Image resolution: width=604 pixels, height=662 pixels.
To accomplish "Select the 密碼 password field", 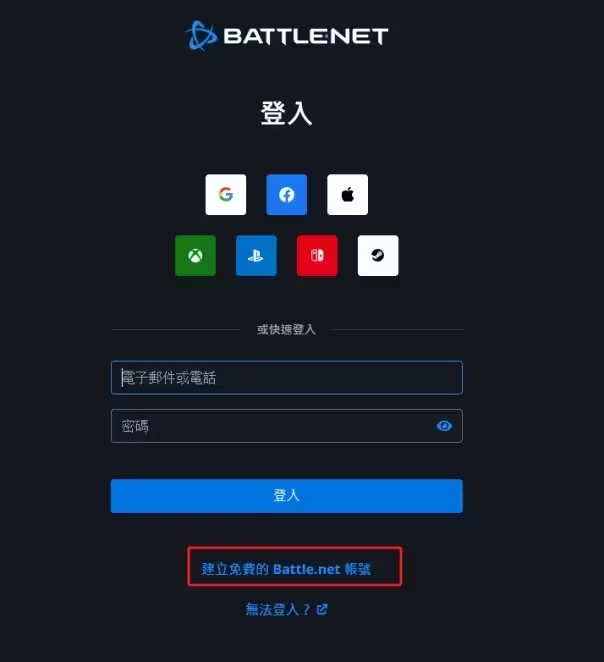I will [287, 426].
